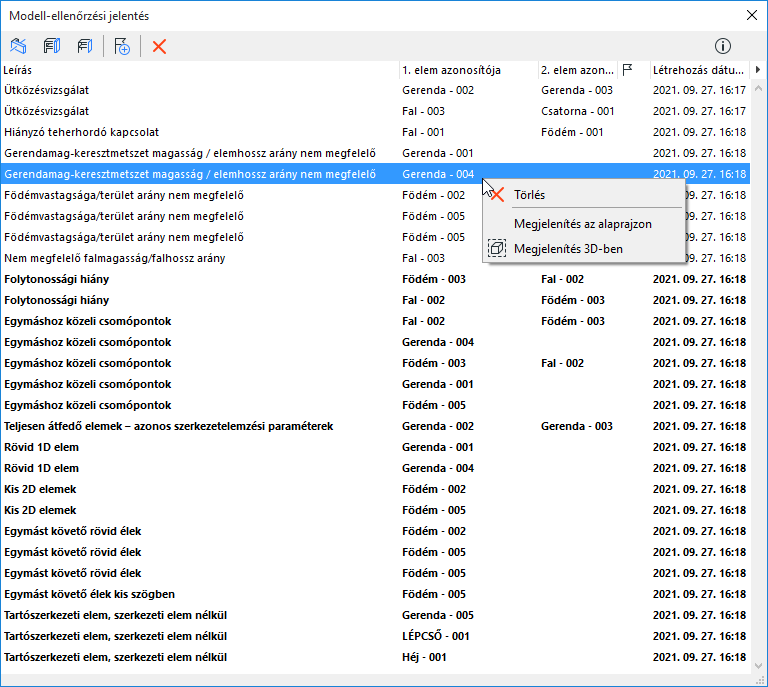Sort by 1. elem azonosítója column header
Screen dimensions: 768x687
[465, 70]
